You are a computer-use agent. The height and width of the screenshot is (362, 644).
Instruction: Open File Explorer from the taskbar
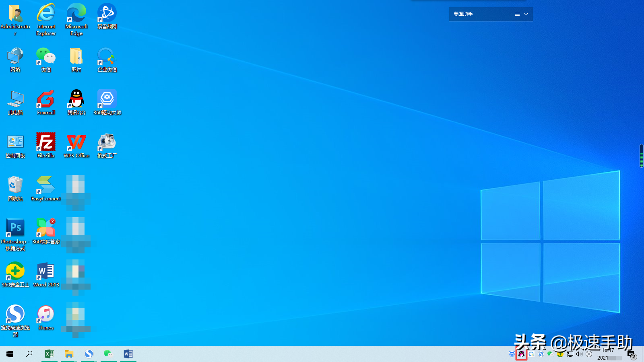[69, 354]
